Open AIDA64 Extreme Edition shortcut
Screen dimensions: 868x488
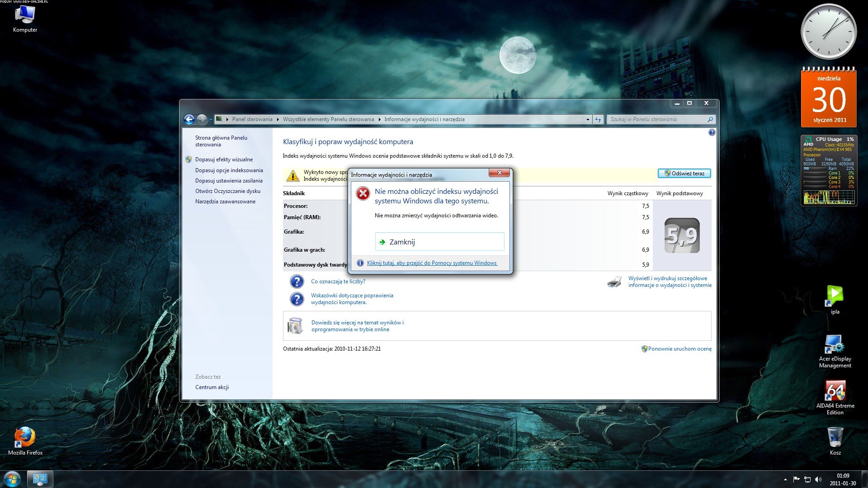tap(835, 398)
